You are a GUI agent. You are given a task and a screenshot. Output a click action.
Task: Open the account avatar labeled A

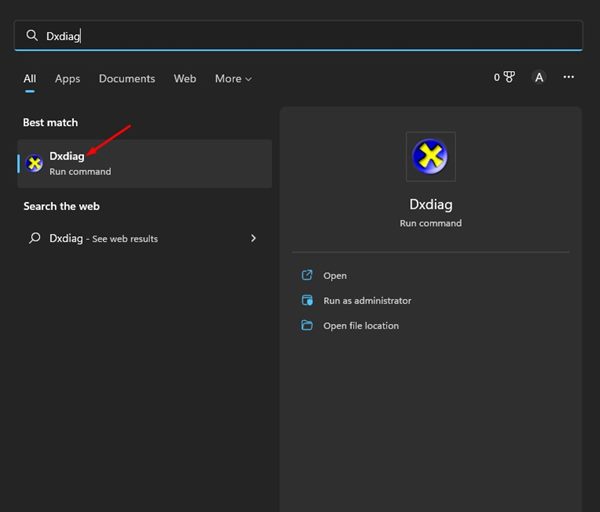click(539, 77)
